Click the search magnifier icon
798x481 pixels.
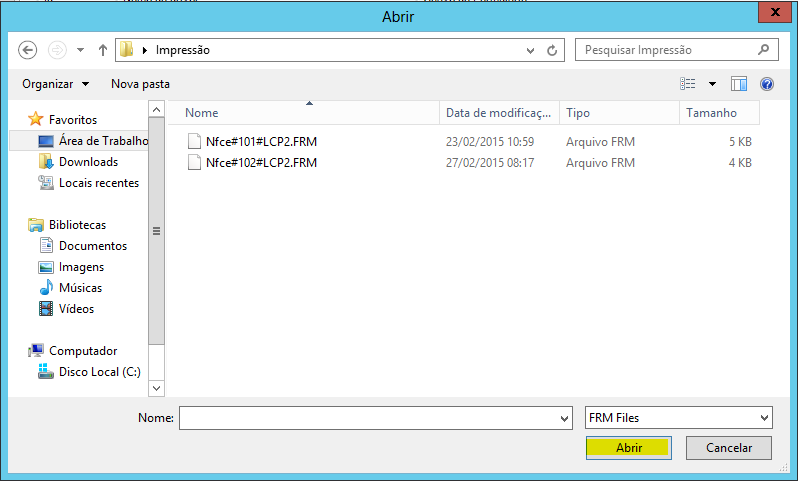pyautogui.click(x=763, y=49)
